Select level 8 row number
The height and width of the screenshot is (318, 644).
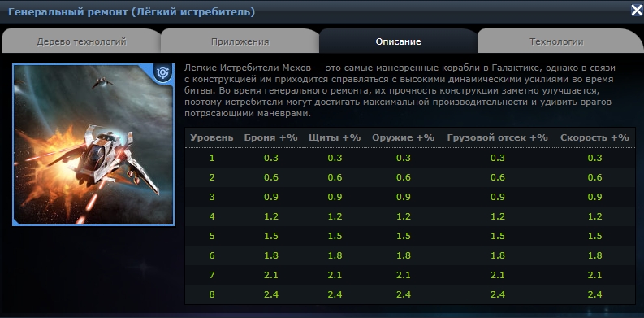(x=212, y=294)
